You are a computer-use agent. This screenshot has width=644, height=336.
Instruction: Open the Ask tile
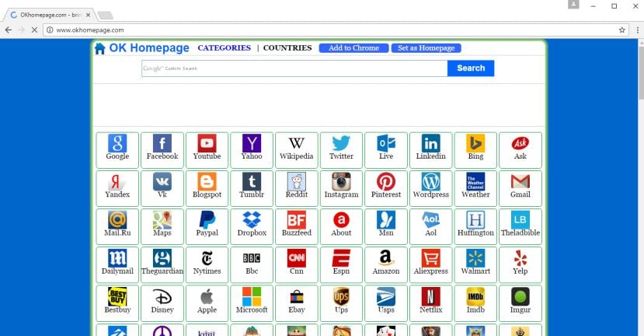[x=520, y=150]
